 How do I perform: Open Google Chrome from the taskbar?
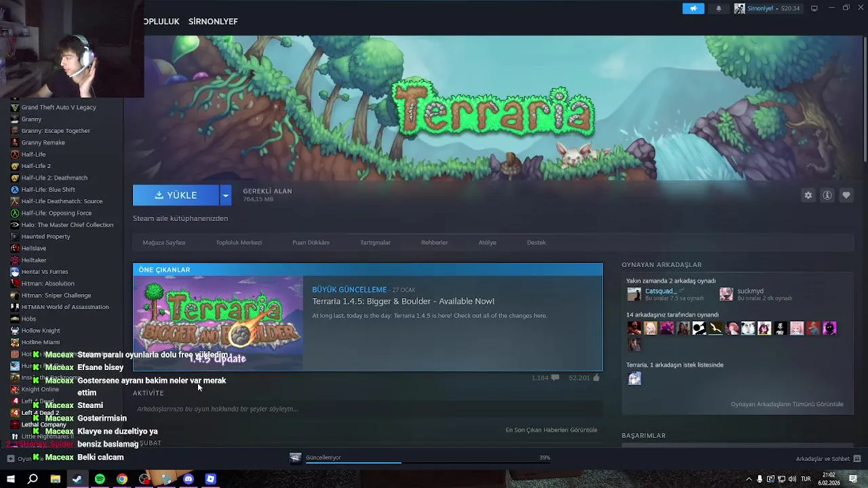click(x=122, y=479)
